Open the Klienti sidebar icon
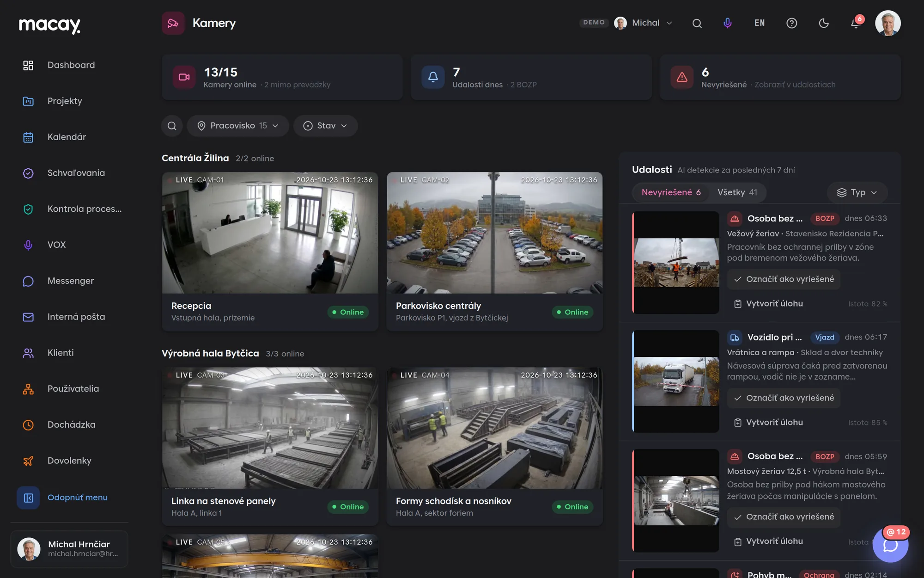This screenshot has height=578, width=924. pos(28,353)
